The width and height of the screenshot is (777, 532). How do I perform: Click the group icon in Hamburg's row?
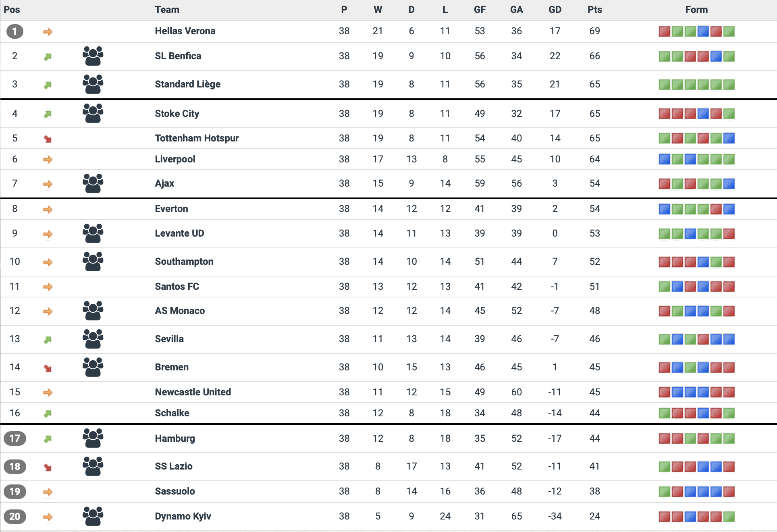point(93,438)
